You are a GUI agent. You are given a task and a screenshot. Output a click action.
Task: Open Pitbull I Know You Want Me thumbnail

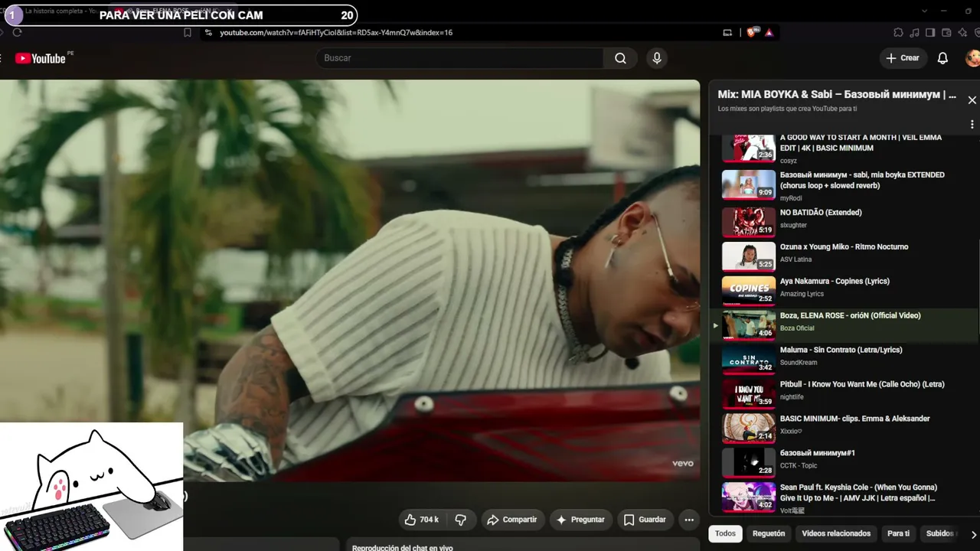749,394
